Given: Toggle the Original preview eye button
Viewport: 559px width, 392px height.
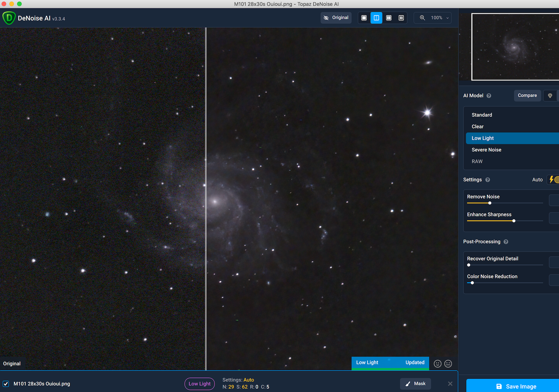Looking at the screenshot, I should [x=336, y=18].
